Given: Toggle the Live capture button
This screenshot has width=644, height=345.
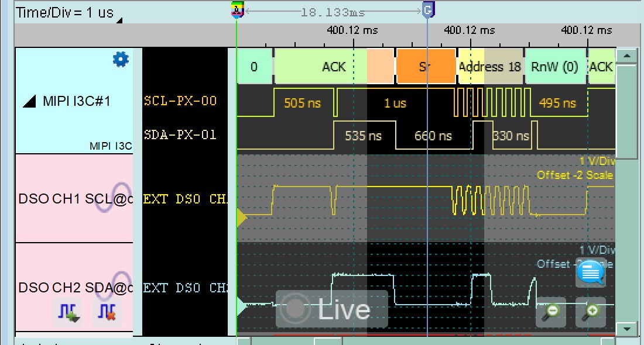Looking at the screenshot, I should pos(331,309).
